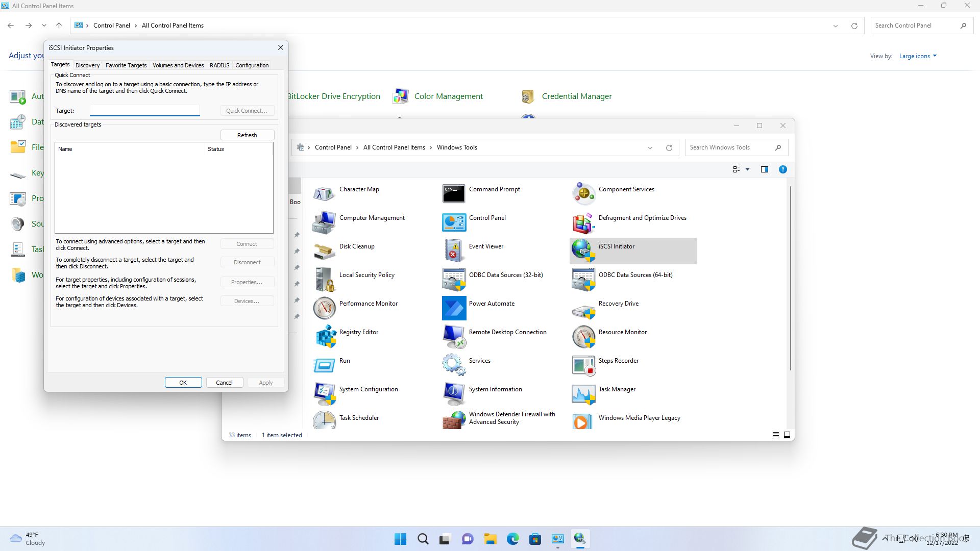Screen dimensions: 980x551
Task: Open recent locations dropdown next to Forward
Action: click(x=44, y=26)
